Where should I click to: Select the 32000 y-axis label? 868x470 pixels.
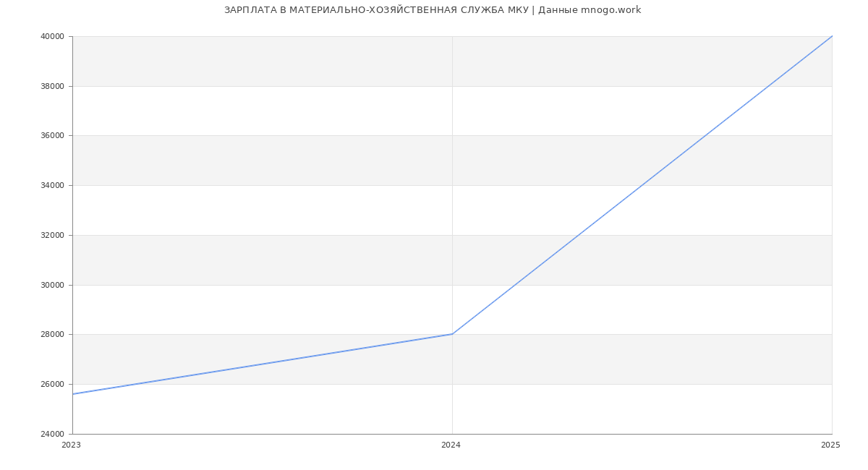(54, 236)
